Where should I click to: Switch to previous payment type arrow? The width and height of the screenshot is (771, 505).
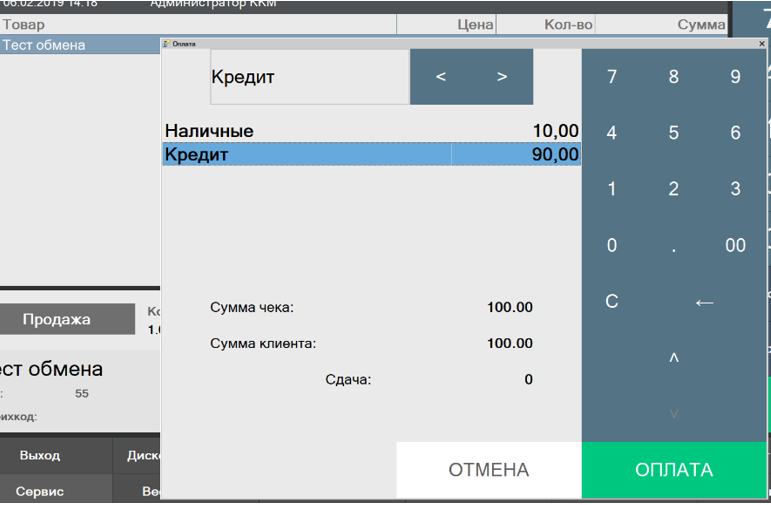pyautogui.click(x=441, y=77)
